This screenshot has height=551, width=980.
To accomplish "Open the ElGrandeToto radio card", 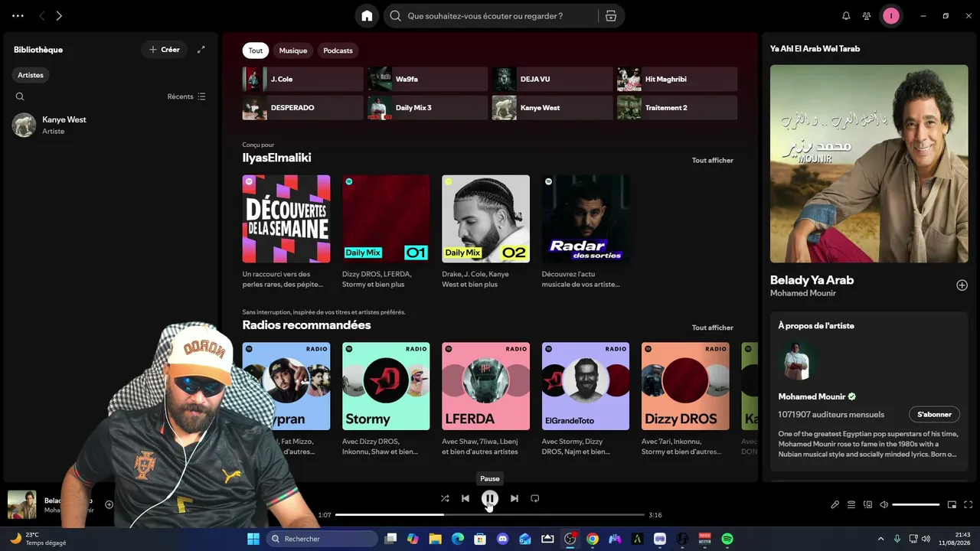I will (x=586, y=399).
